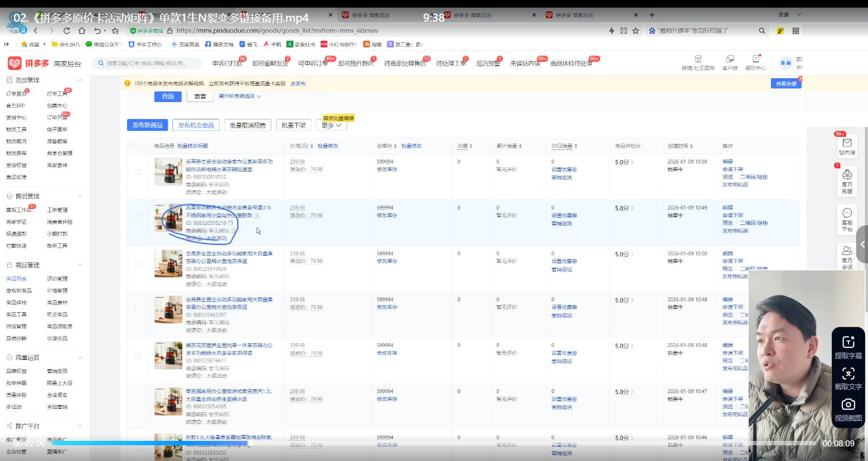Open thumbnail of product ID 888326816532
The image size is (868, 461).
point(168,172)
